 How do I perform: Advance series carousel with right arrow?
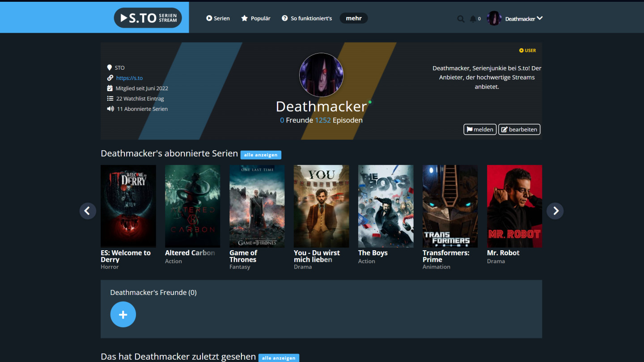pos(555,211)
